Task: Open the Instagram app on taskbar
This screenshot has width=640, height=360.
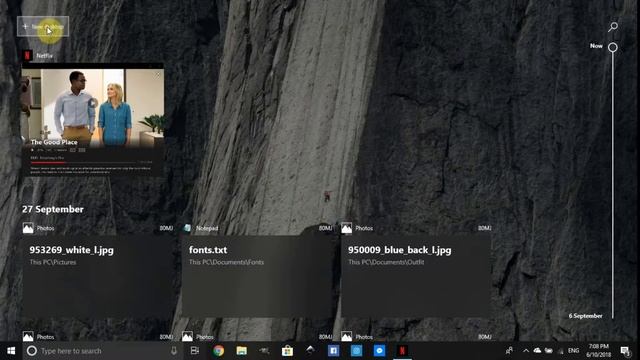Action: click(x=356, y=351)
